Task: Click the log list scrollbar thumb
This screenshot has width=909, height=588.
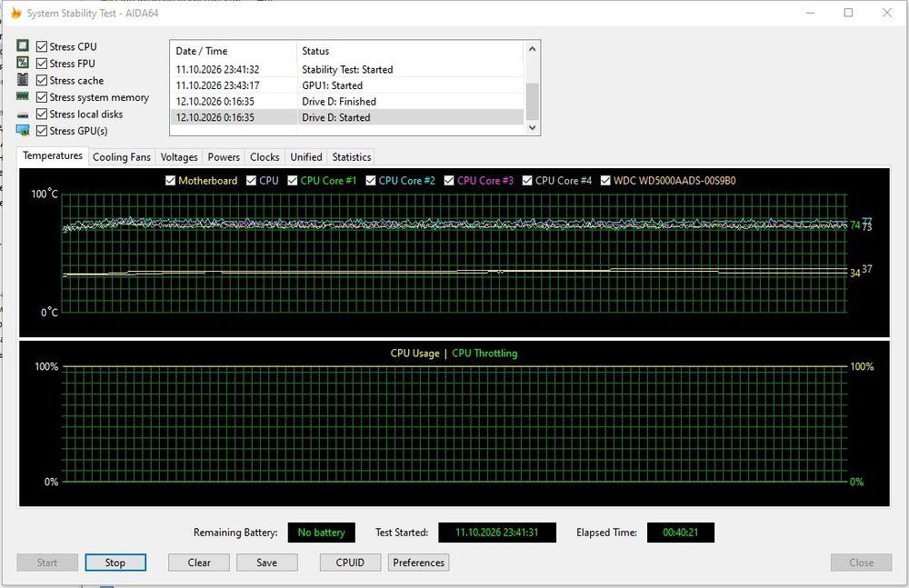Action: (x=532, y=101)
